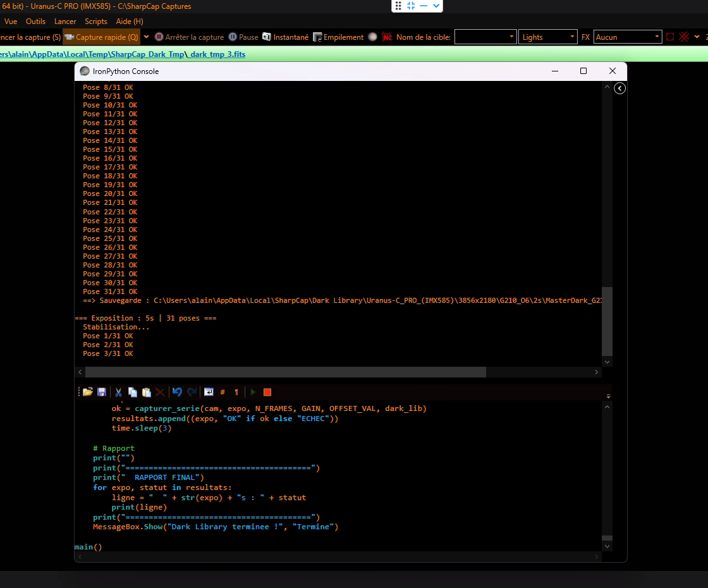Click the 'Stabilisation...' output line
This screenshot has height=588, width=708.
(x=116, y=327)
